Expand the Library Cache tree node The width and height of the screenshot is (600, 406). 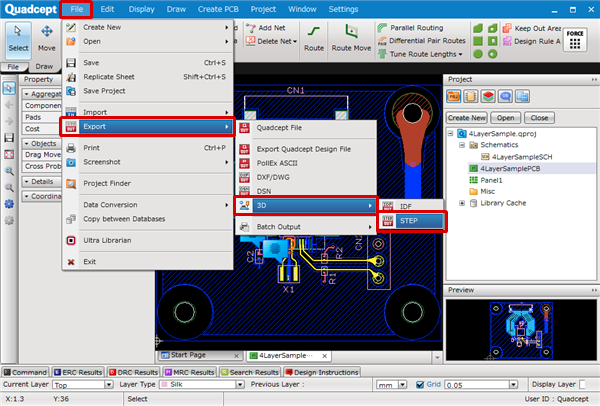click(x=463, y=204)
